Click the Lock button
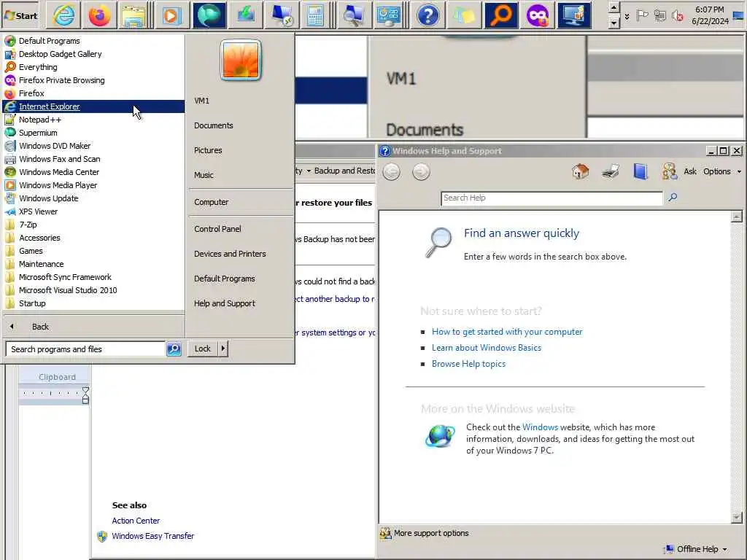The image size is (747, 560). pos(203,349)
